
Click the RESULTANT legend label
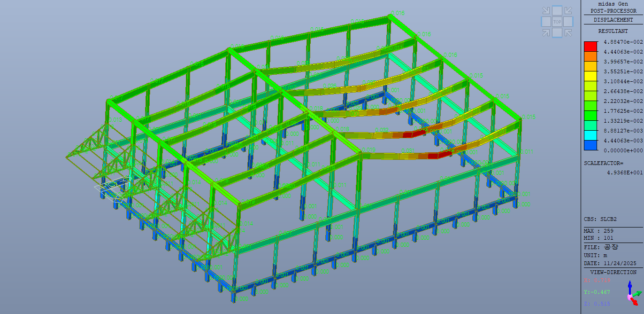tap(613, 31)
